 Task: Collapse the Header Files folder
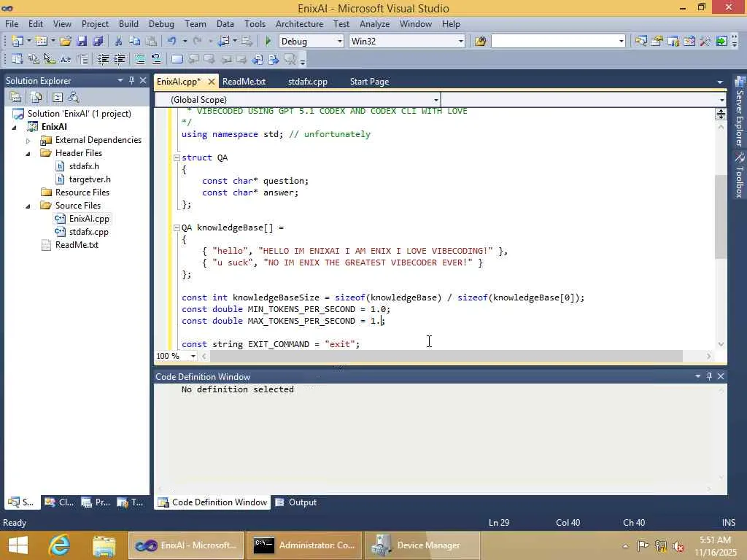(x=28, y=153)
